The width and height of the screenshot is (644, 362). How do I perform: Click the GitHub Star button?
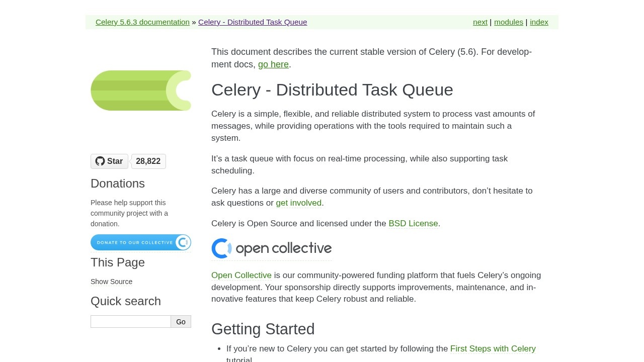coord(109,161)
